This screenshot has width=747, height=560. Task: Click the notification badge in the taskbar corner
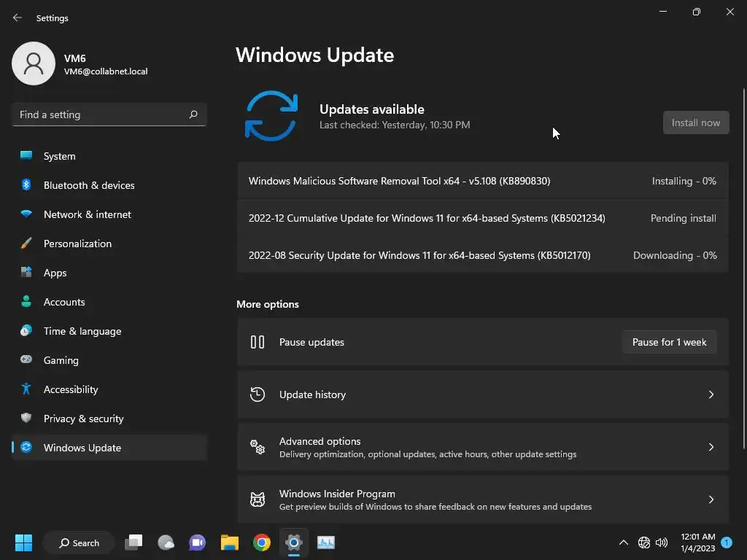(727, 542)
